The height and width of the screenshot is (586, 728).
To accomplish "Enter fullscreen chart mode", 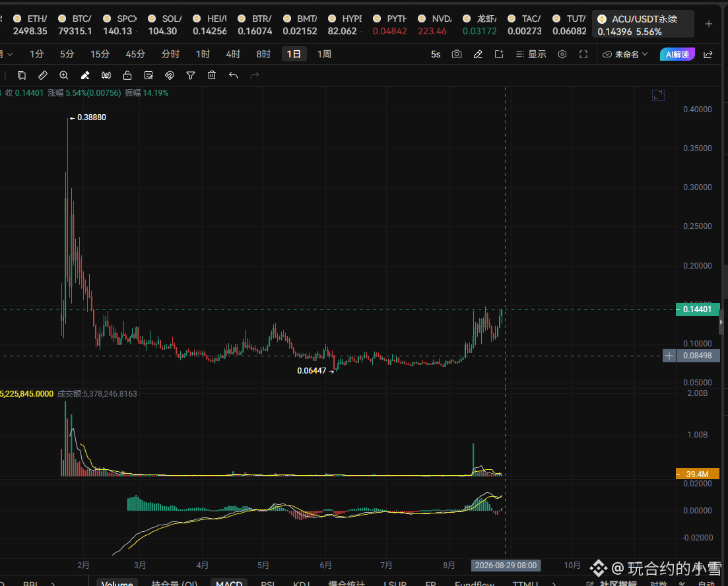I will click(x=583, y=54).
